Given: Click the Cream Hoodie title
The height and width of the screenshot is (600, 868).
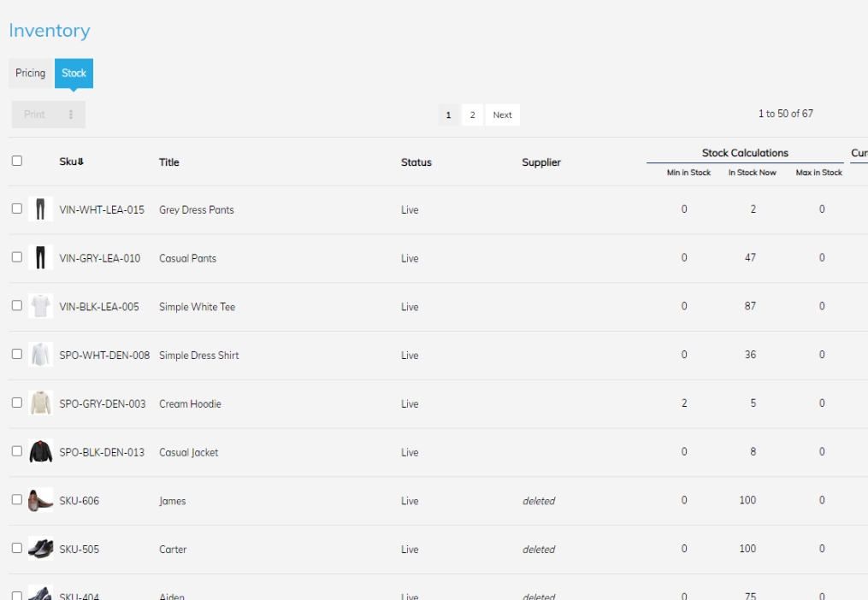Looking at the screenshot, I should tap(190, 404).
